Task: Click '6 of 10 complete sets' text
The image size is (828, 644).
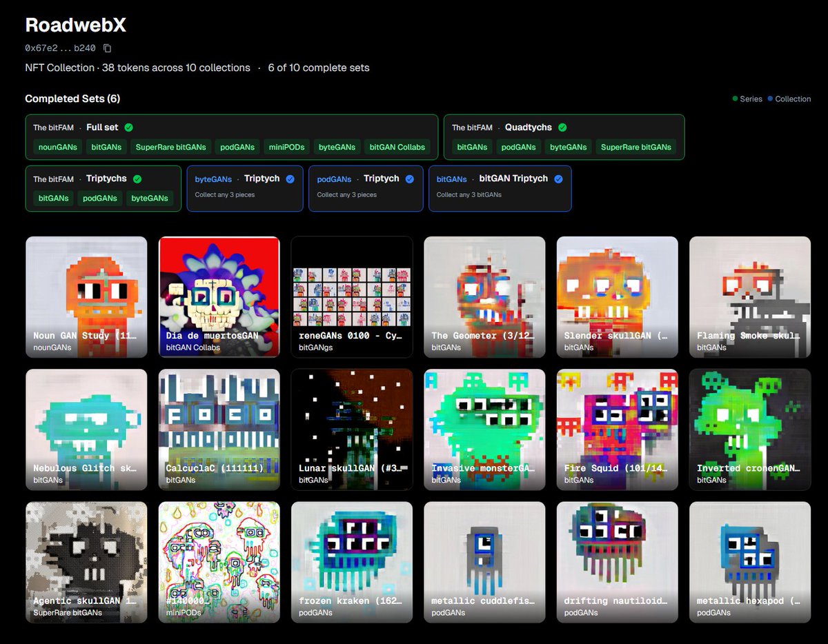Action: (x=319, y=68)
